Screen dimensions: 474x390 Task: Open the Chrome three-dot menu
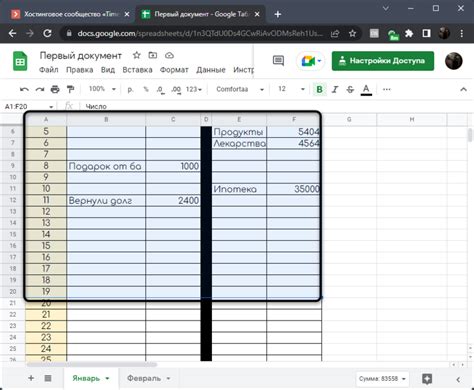[462, 33]
